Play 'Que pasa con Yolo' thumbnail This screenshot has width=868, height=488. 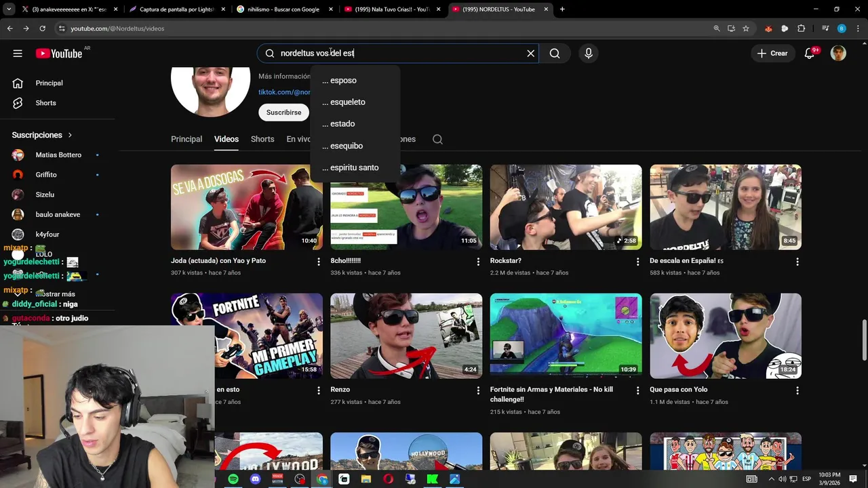pos(726,336)
